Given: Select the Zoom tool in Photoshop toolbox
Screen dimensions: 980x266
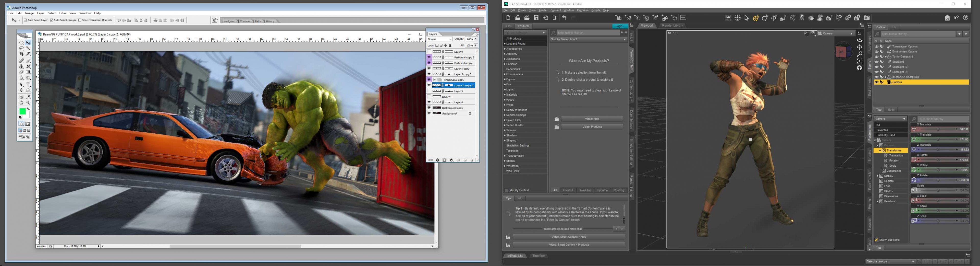Looking at the screenshot, I should click(x=28, y=102).
